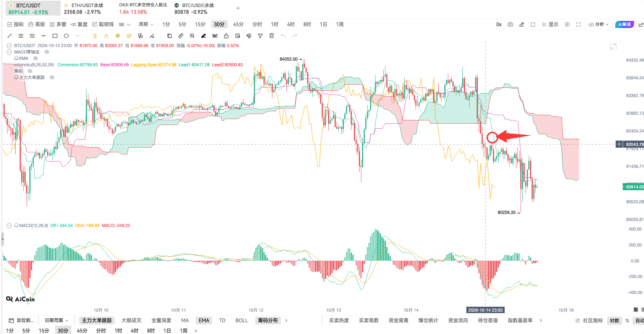
Task: Select the ellipse drawing tool
Action: 66,36
